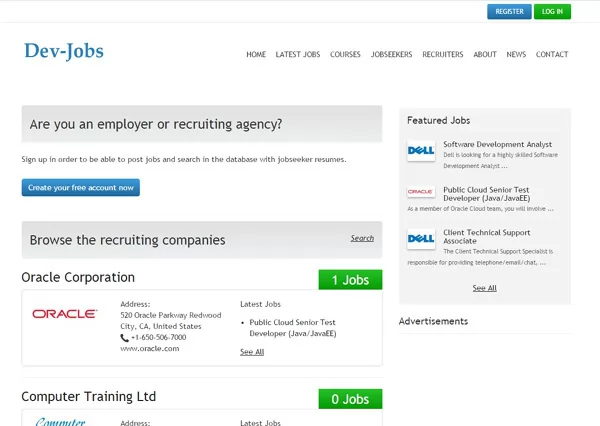600x426 pixels.
Task: Open the Latest Jobs menu item
Action: tap(298, 54)
